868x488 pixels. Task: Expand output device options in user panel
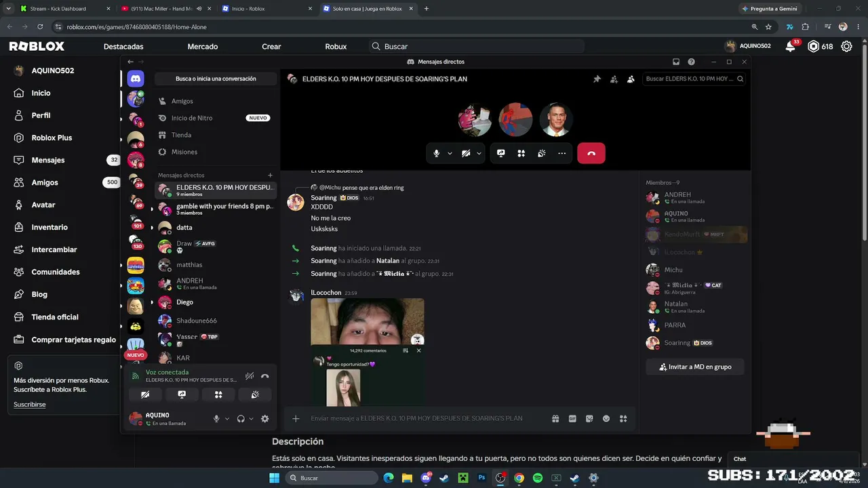[251, 419]
